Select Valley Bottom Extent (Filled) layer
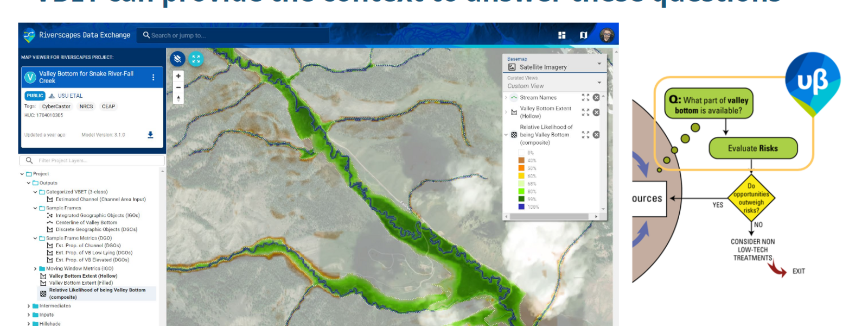 pos(81,283)
